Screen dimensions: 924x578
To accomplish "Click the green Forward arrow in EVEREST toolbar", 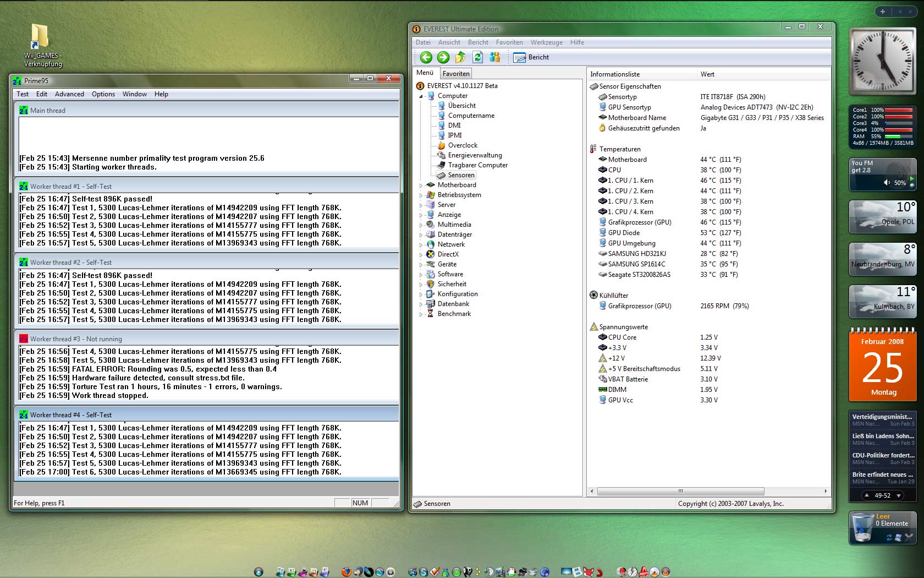I will point(443,57).
